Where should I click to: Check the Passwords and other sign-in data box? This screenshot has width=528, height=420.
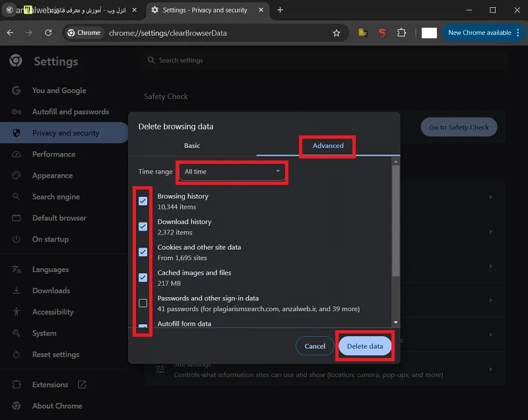click(143, 303)
